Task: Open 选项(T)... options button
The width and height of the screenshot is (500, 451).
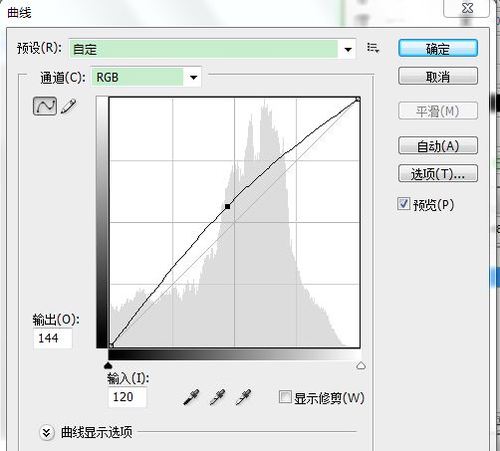Action: pyautogui.click(x=438, y=173)
